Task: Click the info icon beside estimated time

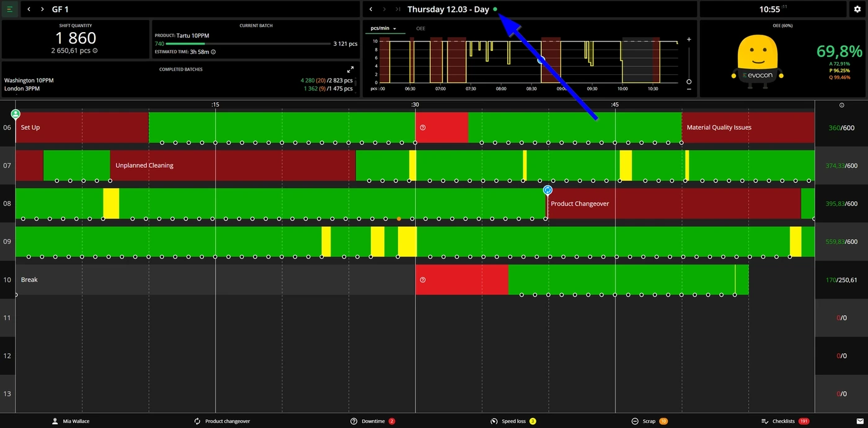Action: pos(213,52)
